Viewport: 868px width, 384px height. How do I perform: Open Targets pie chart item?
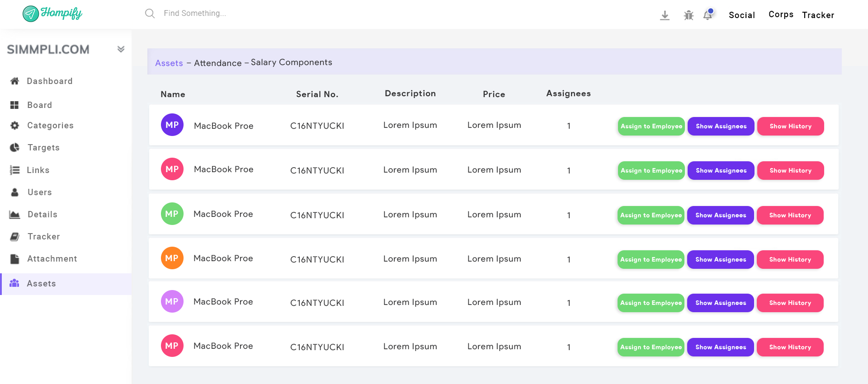pos(43,148)
